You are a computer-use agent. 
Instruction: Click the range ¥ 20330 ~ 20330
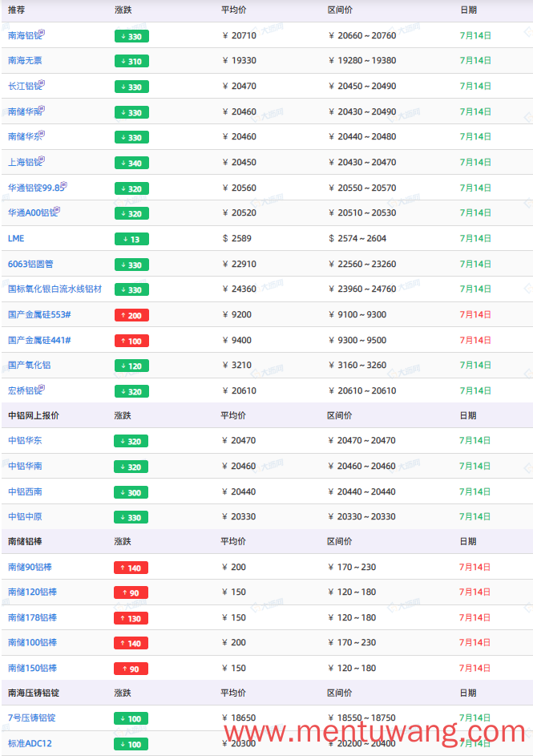pyautogui.click(x=362, y=517)
